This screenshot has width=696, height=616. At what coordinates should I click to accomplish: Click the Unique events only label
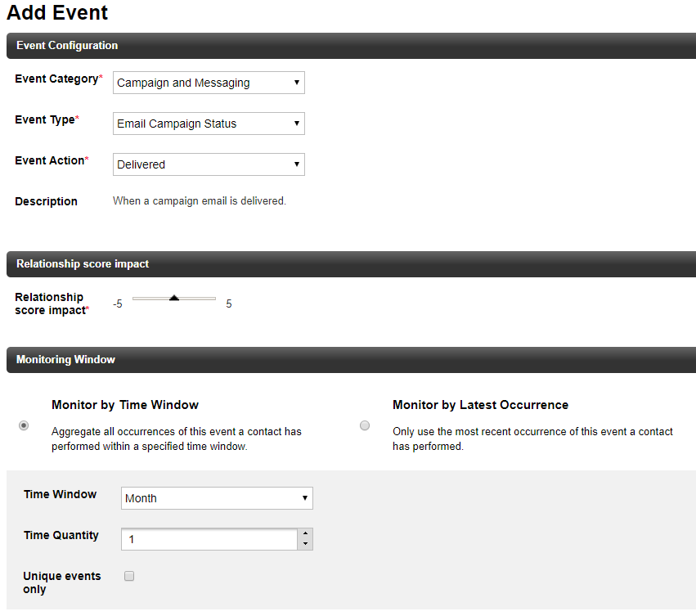61,582
